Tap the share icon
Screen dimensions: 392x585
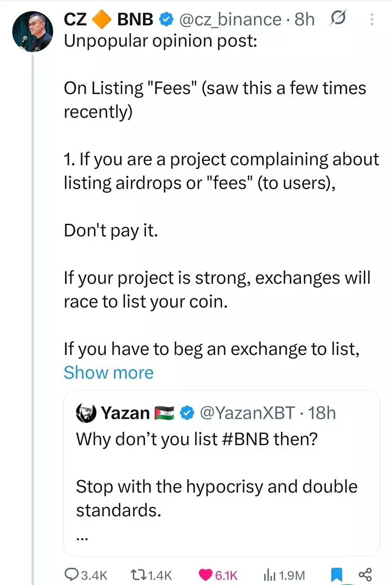[x=365, y=575]
